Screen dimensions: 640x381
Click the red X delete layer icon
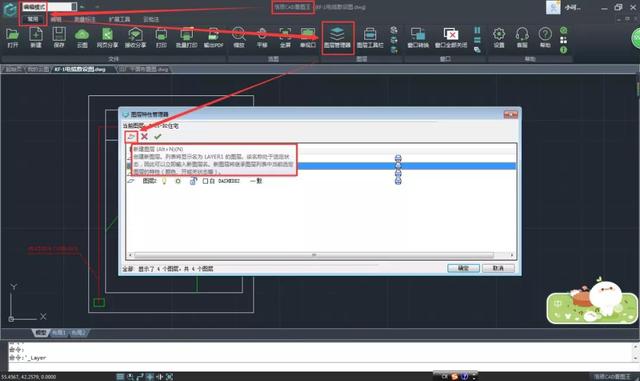(144, 137)
